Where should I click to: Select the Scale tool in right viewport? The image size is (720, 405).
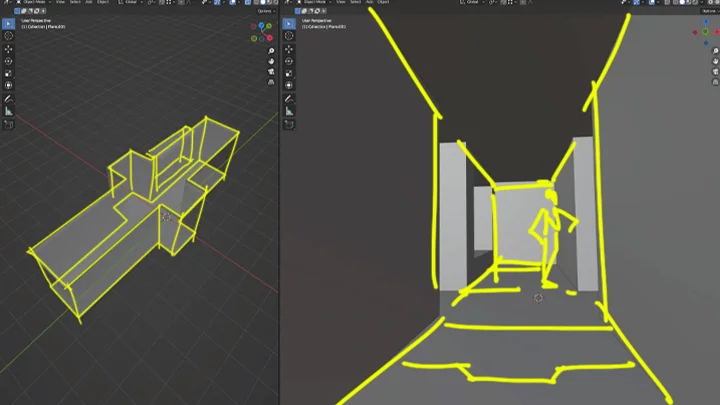click(289, 73)
